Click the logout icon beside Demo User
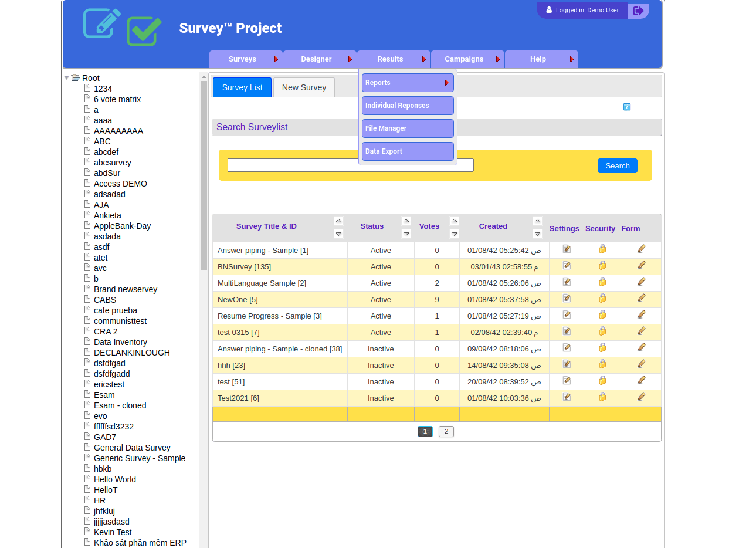 pyautogui.click(x=638, y=11)
